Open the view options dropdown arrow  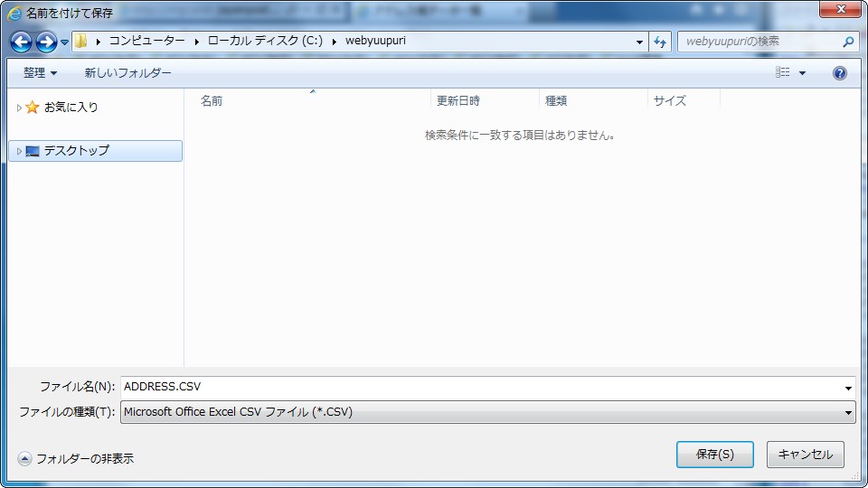pyautogui.click(x=802, y=73)
